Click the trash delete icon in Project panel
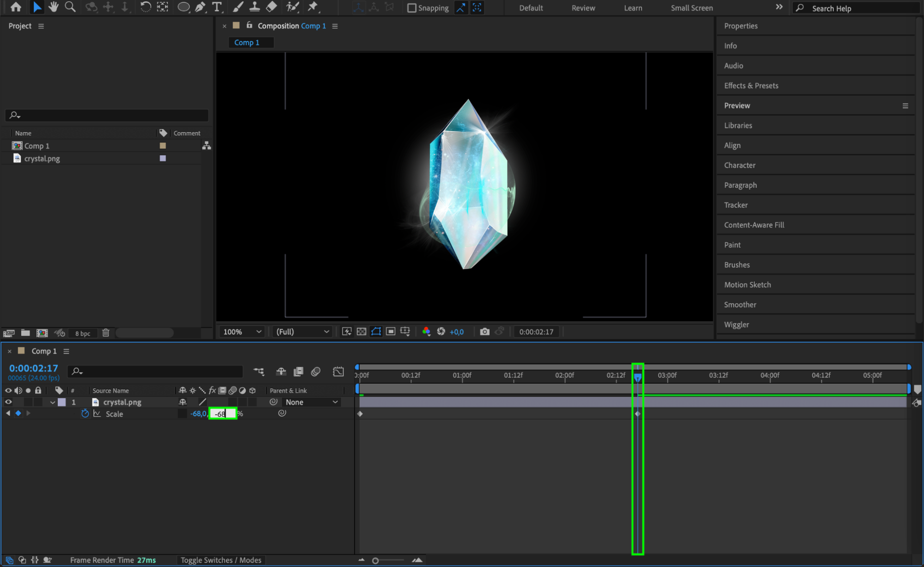The image size is (924, 567). [x=106, y=333]
